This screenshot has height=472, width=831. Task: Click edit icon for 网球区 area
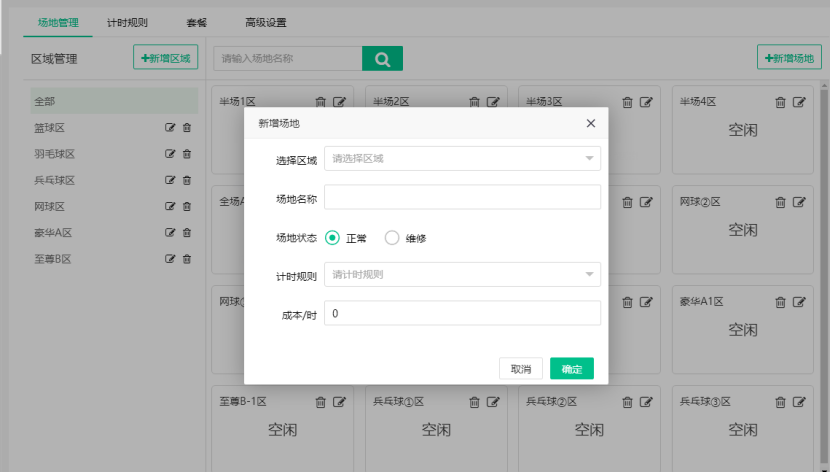170,206
